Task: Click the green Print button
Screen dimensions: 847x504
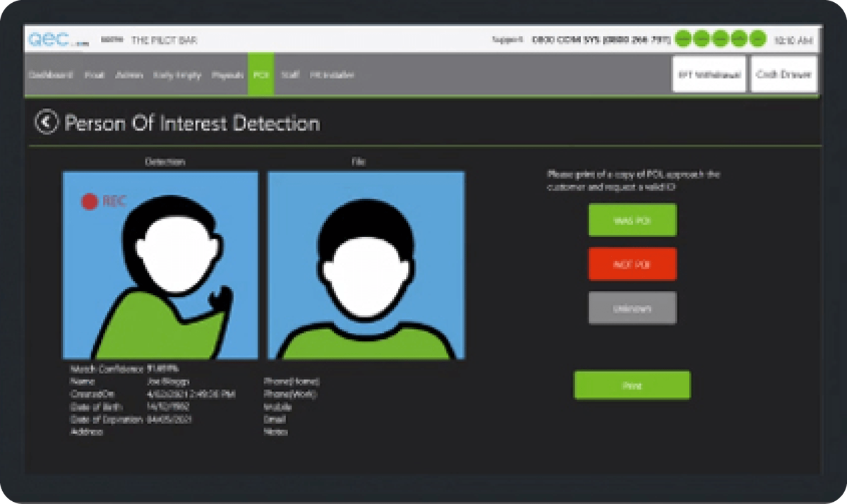Action: pos(632,385)
